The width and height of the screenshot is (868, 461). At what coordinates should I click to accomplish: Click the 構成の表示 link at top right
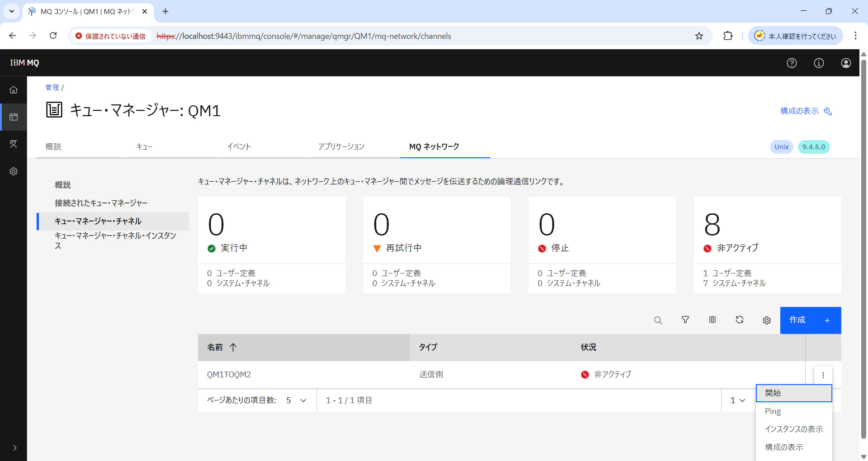(806, 111)
